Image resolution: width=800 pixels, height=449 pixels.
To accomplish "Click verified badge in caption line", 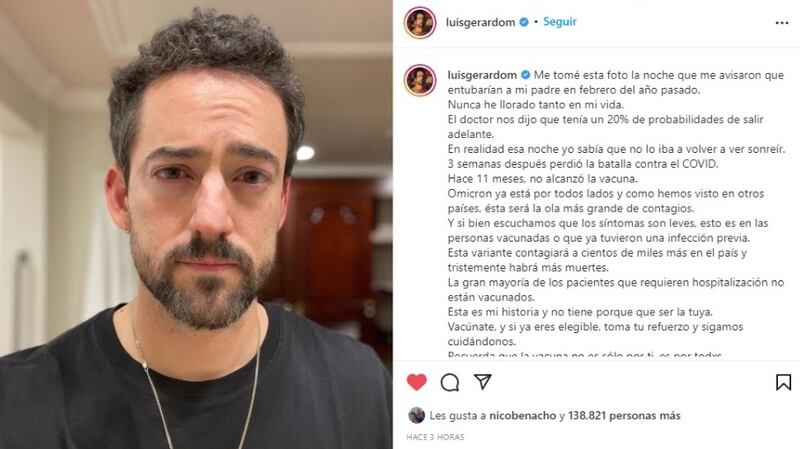I will point(526,75).
